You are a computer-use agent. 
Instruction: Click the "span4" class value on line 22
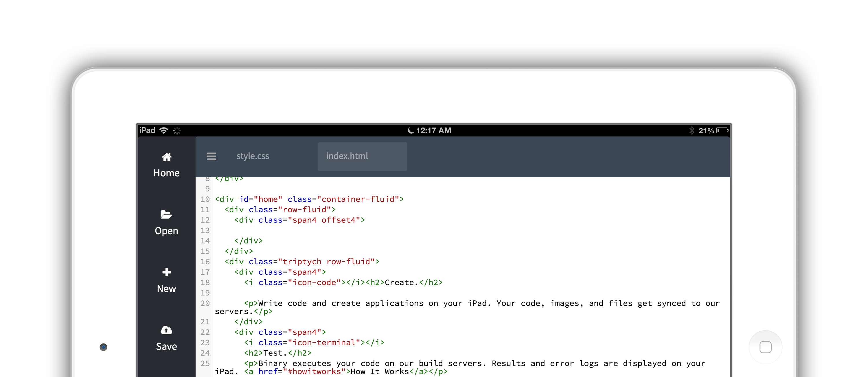pyautogui.click(x=305, y=332)
